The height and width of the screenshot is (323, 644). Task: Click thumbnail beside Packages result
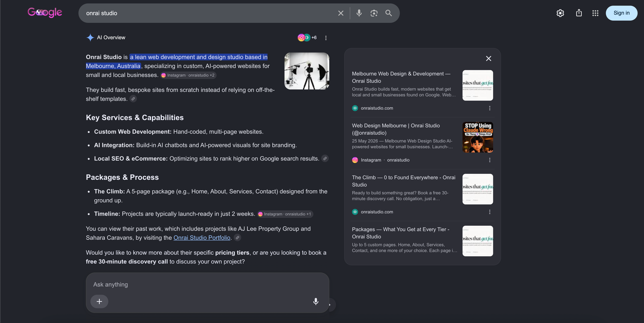tap(478, 241)
